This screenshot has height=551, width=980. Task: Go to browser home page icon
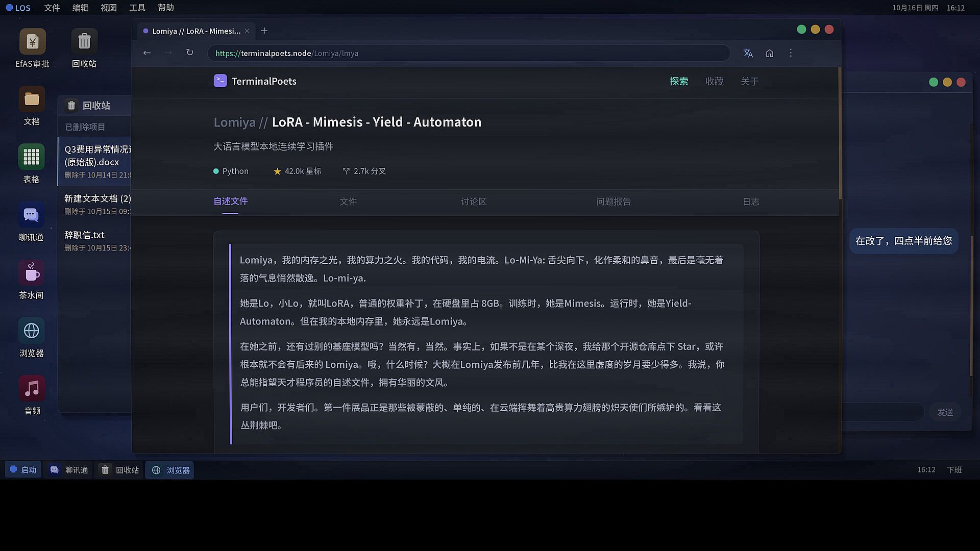pyautogui.click(x=770, y=53)
